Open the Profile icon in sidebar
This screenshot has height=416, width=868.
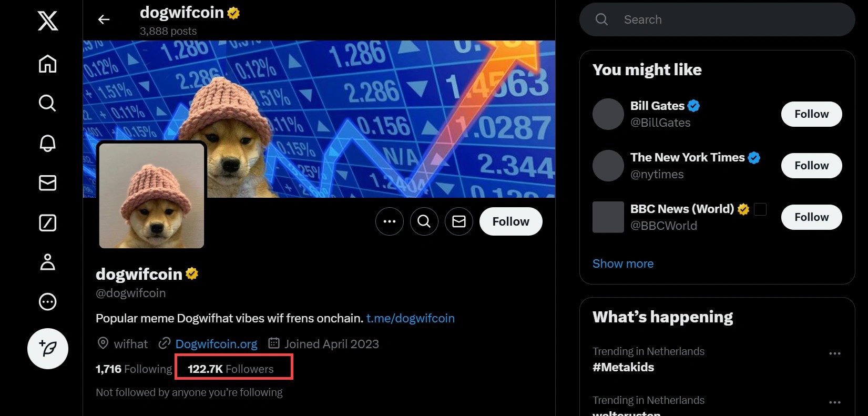point(48,262)
